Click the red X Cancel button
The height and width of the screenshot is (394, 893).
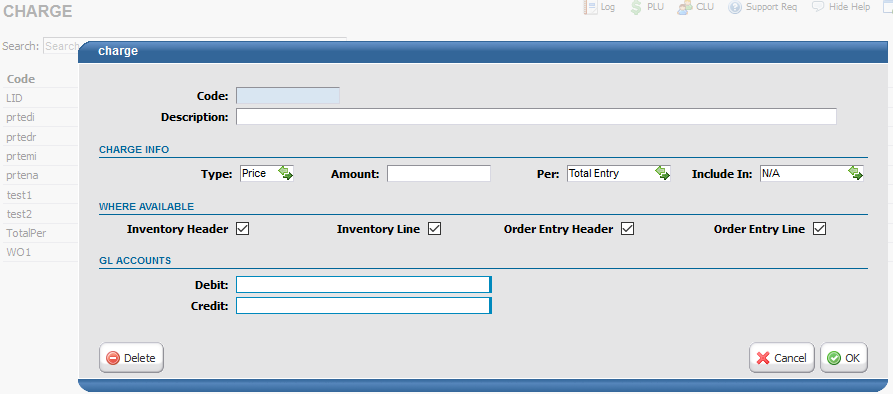(x=781, y=358)
